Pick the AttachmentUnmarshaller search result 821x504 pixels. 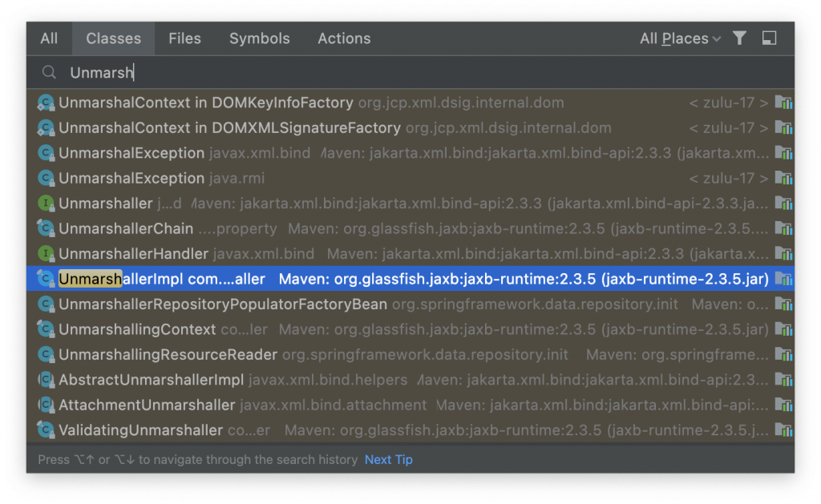click(147, 405)
